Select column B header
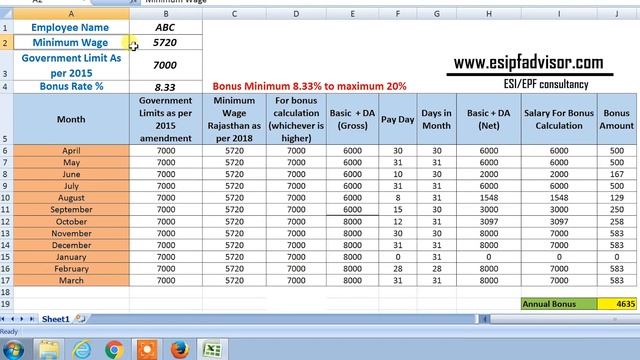Viewport: 640px width, 360px height. coord(166,14)
